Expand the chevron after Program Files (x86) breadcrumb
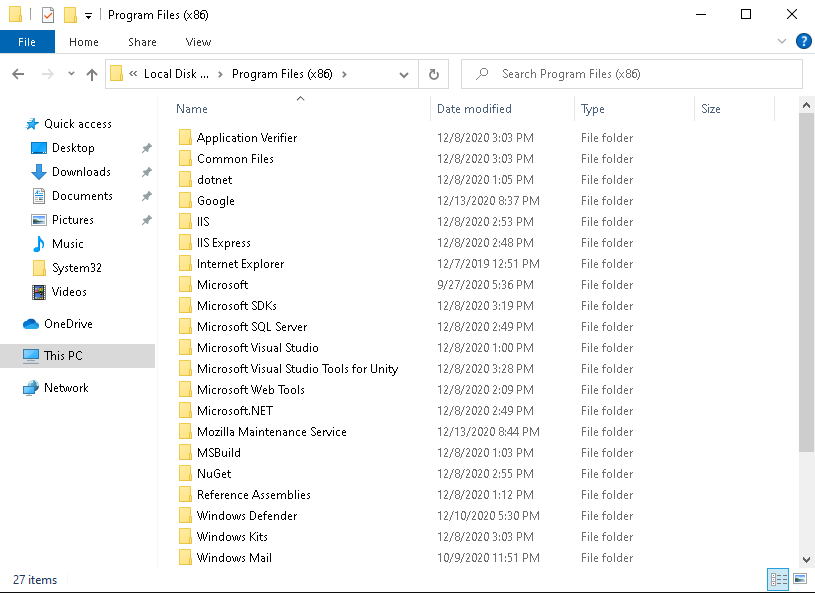 click(x=344, y=74)
